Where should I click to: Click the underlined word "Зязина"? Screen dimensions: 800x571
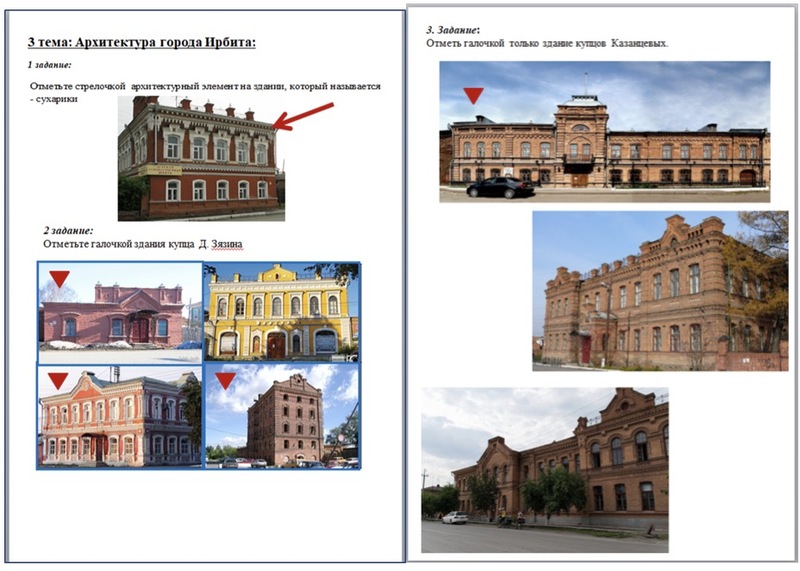point(227,244)
